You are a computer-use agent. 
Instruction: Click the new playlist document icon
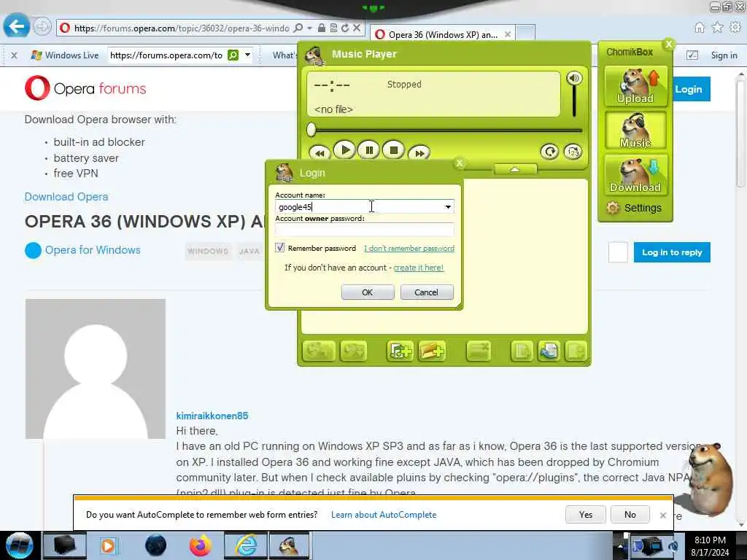[x=522, y=351]
